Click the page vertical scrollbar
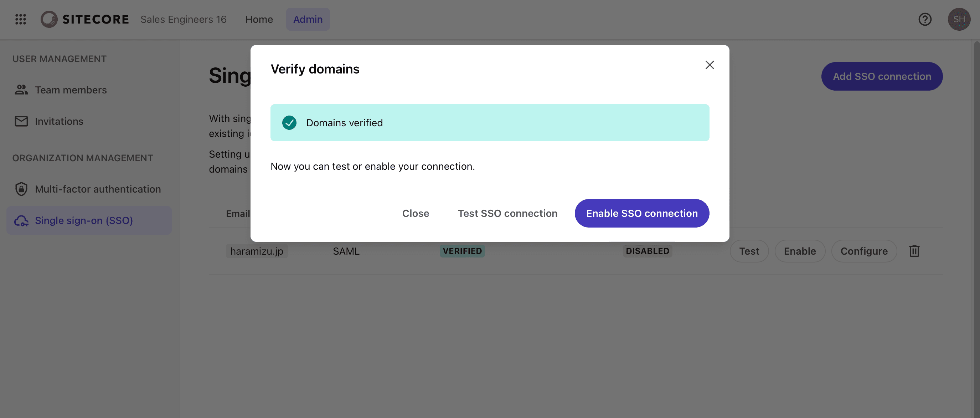 [976, 228]
